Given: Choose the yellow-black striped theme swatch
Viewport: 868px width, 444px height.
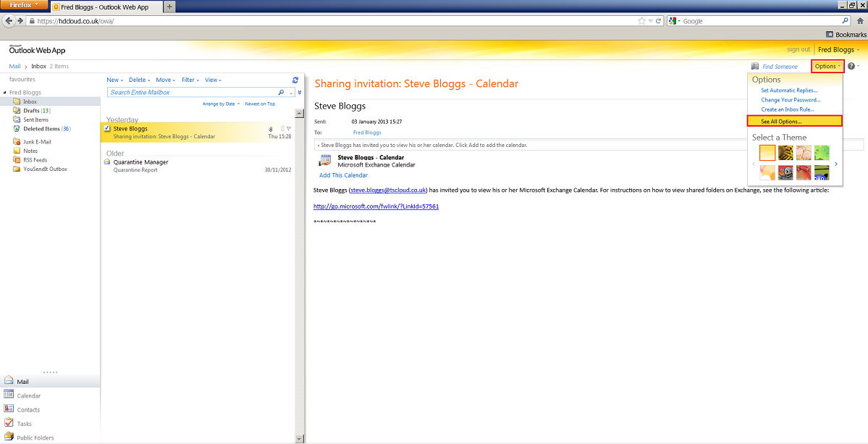Looking at the screenshot, I should 785,153.
